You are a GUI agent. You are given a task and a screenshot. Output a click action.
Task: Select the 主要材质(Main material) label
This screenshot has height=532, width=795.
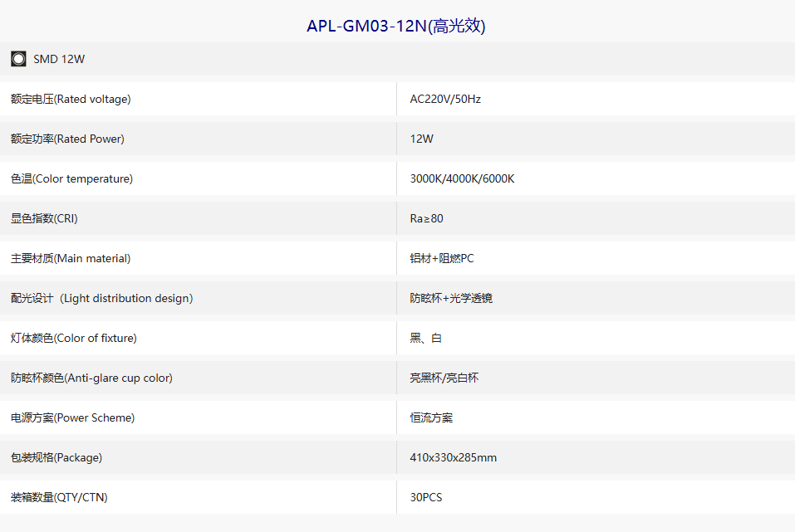click(x=71, y=258)
